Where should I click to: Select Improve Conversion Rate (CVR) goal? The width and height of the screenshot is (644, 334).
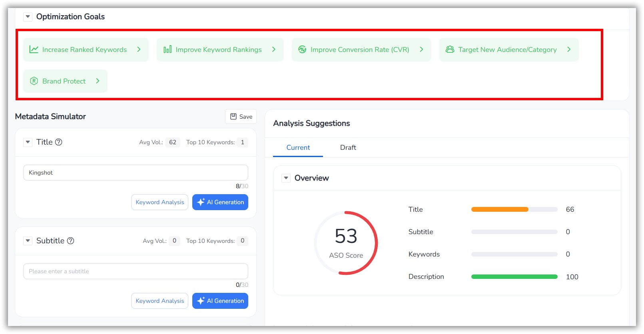click(361, 50)
